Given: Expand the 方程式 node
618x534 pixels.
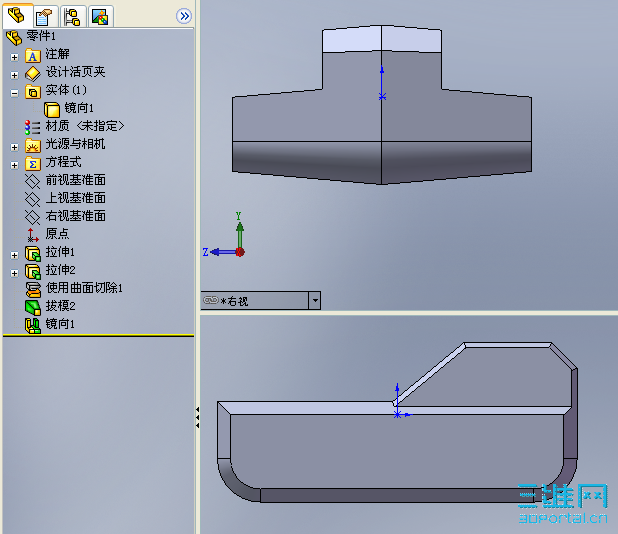Looking at the screenshot, I should pos(14,165).
